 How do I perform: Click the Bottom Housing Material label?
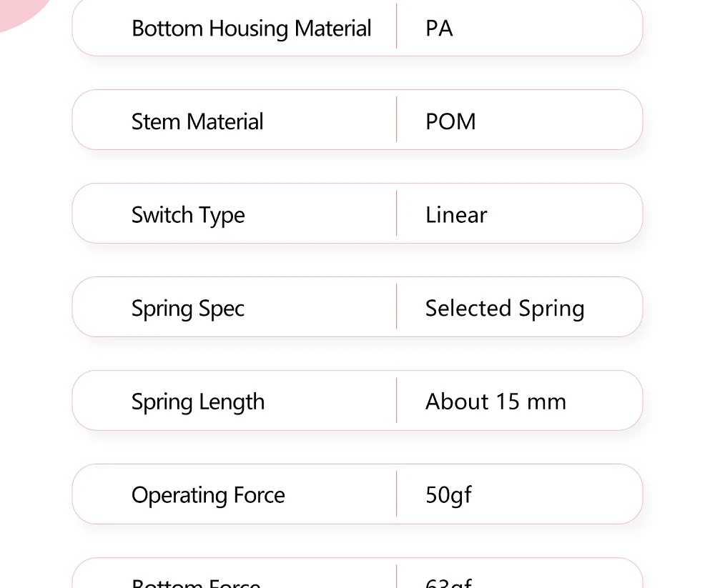(x=251, y=29)
